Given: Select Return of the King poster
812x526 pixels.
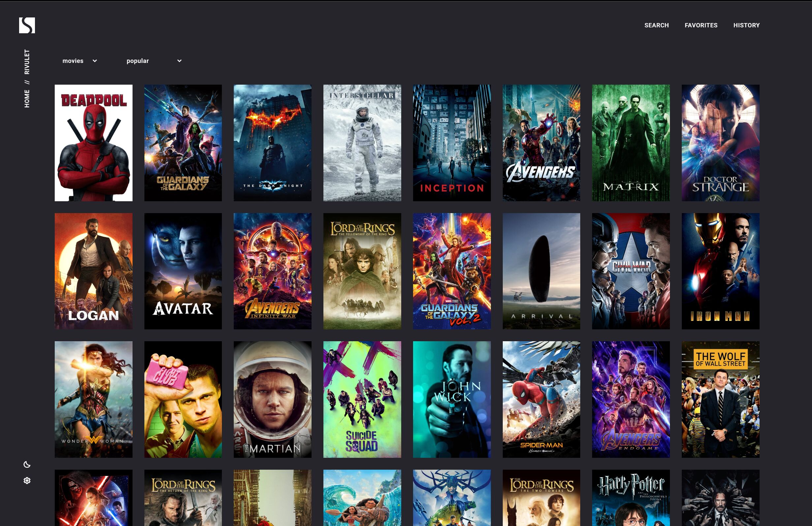Looking at the screenshot, I should 183,498.
